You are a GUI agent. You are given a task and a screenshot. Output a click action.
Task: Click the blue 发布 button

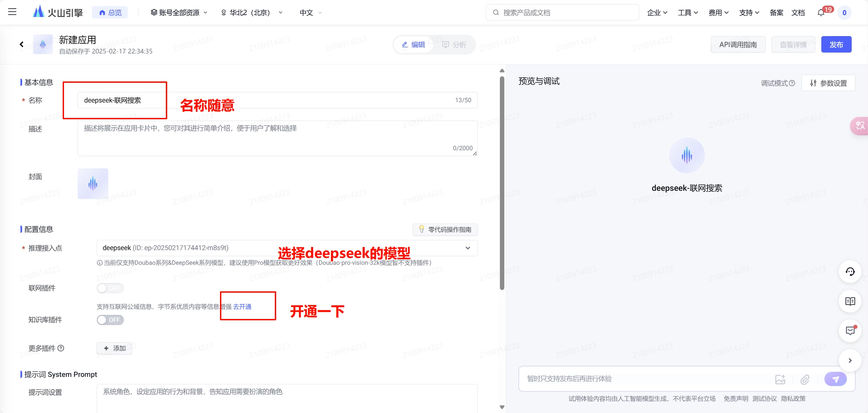point(836,45)
